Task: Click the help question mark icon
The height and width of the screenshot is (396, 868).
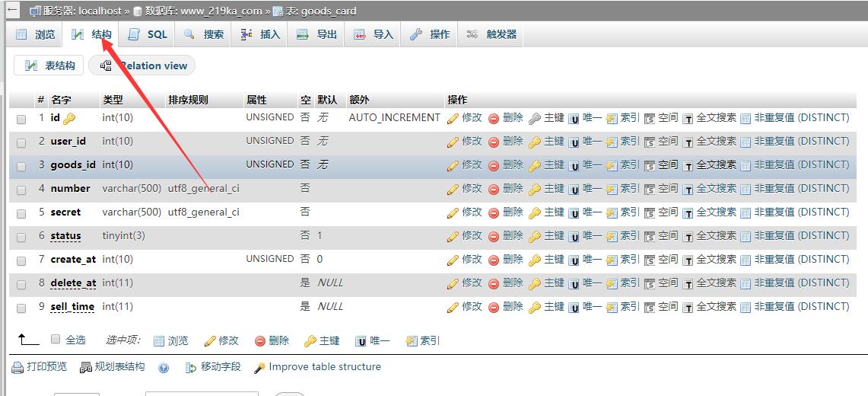Action: coord(164,368)
